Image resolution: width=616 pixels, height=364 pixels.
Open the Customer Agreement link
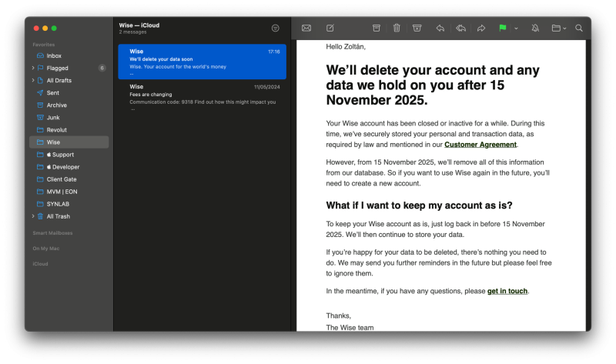tap(480, 145)
